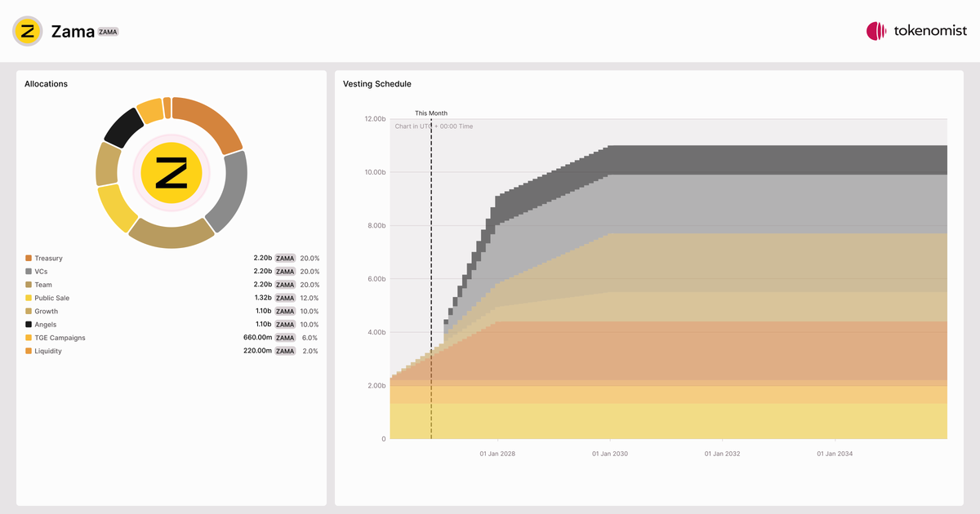
Task: Click the ZAMA badge in the Treasury row
Action: pos(285,258)
